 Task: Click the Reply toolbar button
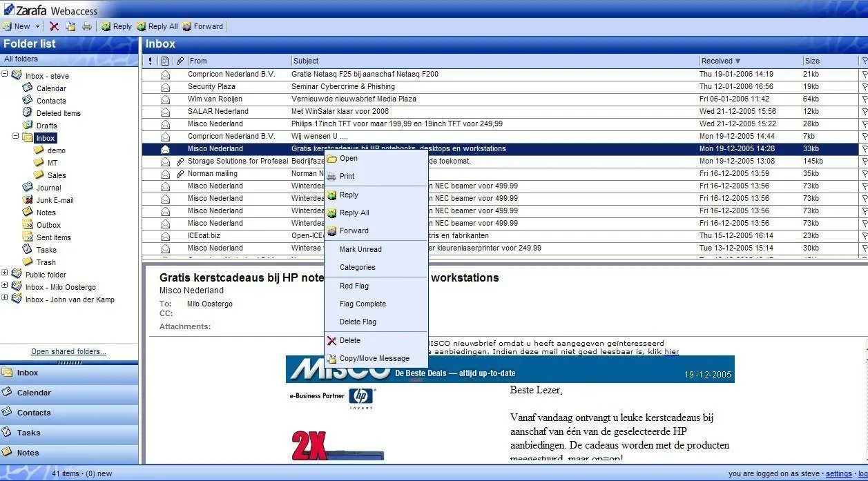116,26
